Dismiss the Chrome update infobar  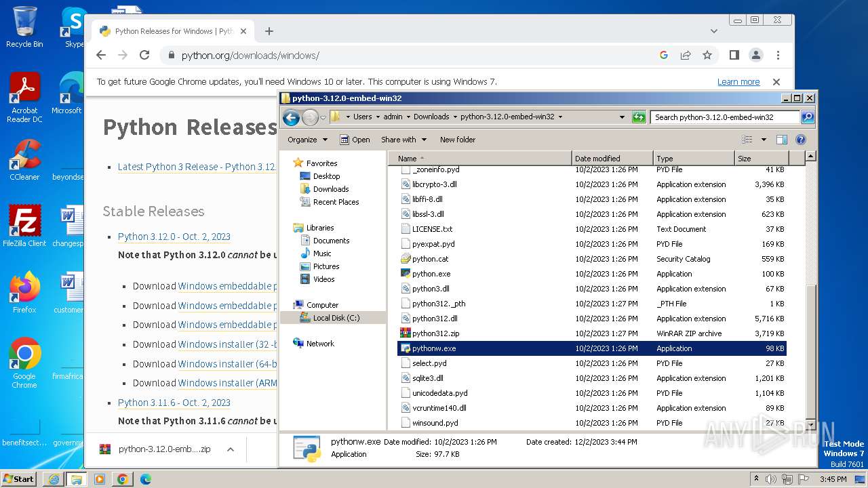[776, 82]
